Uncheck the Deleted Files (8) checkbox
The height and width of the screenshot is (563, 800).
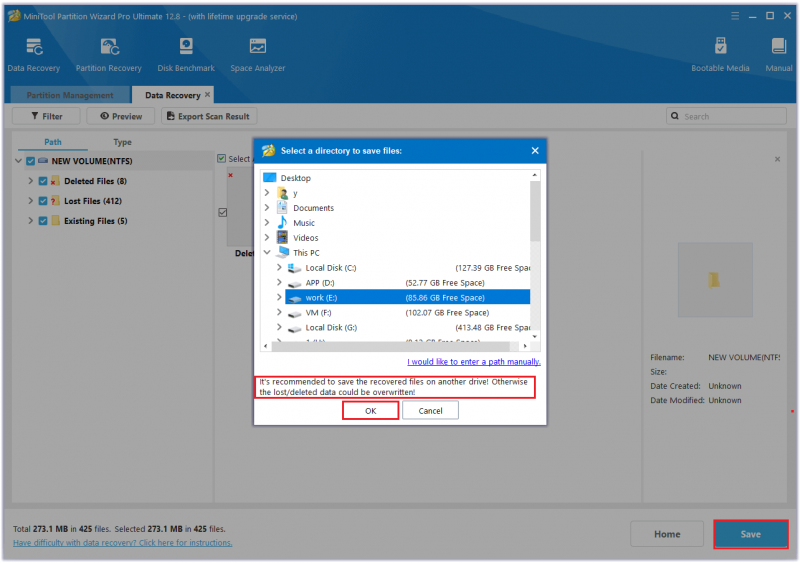tap(43, 181)
